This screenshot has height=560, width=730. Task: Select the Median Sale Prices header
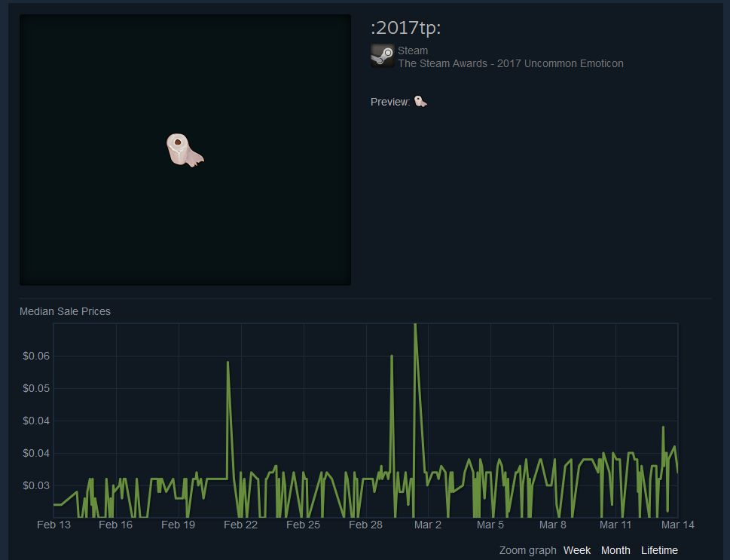(x=64, y=311)
